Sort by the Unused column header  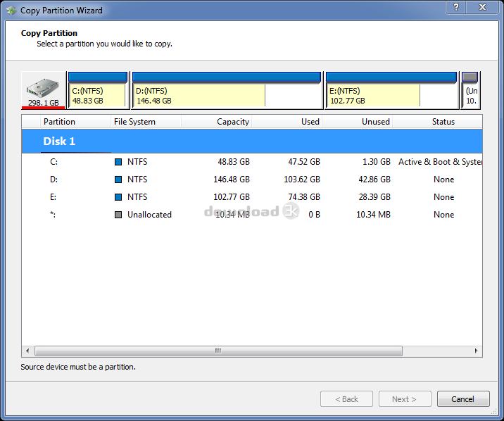(358, 122)
